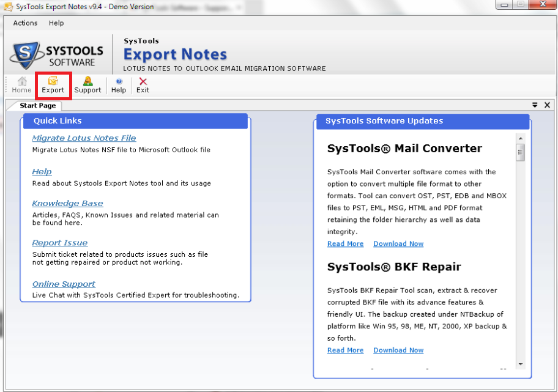This screenshot has height=392, width=558.
Task: Click the updates panel scrollbar thumb
Action: tap(520, 153)
